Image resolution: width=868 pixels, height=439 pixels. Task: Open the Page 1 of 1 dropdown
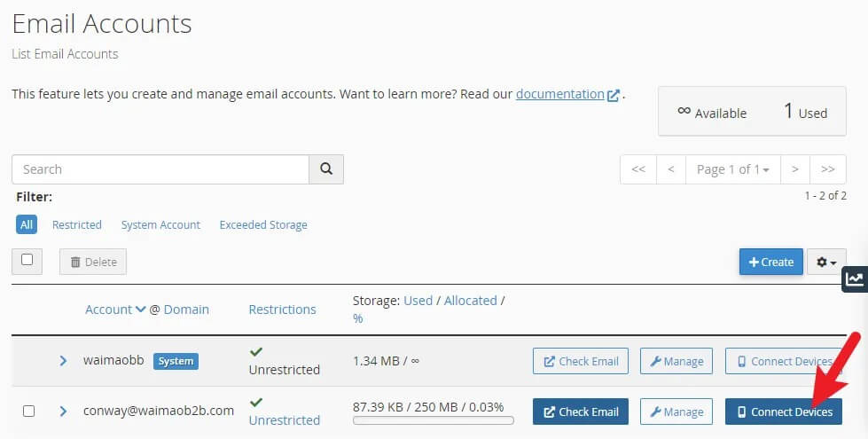(x=732, y=169)
